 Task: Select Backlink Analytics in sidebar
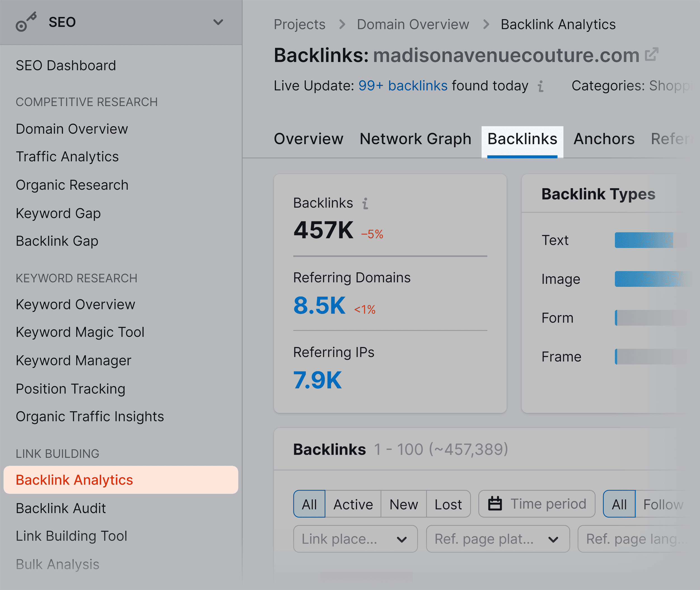click(121, 480)
